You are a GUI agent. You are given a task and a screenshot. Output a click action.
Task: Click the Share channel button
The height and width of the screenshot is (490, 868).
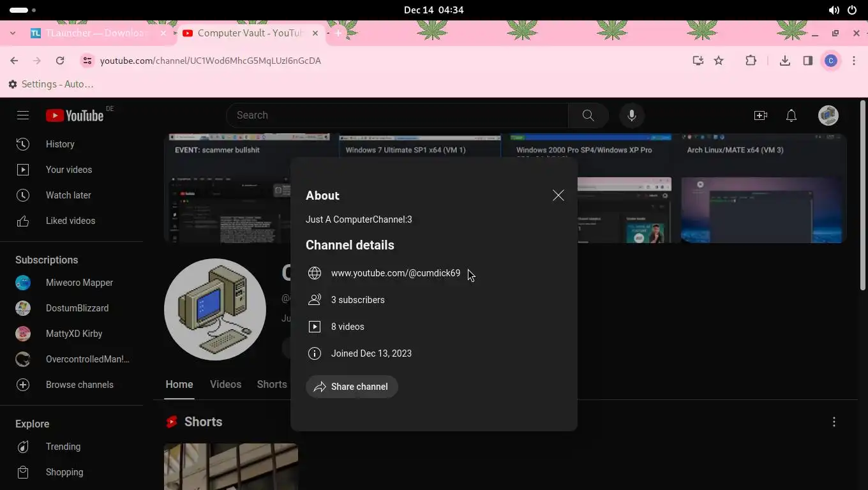point(352,387)
